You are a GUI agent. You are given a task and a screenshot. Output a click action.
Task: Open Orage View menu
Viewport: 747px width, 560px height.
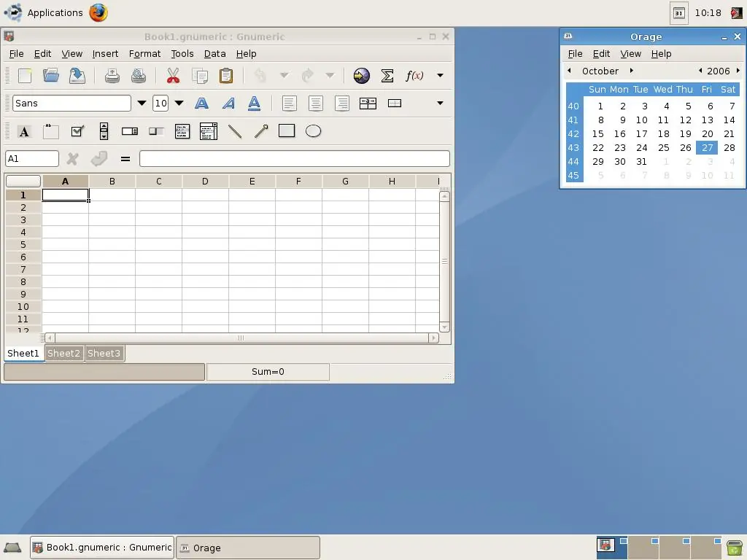pos(631,54)
